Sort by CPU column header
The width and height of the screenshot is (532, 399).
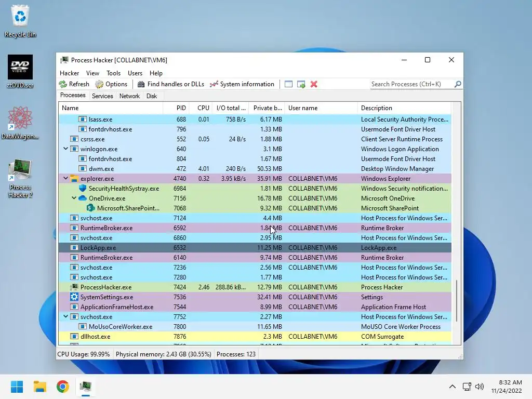[x=201, y=108]
